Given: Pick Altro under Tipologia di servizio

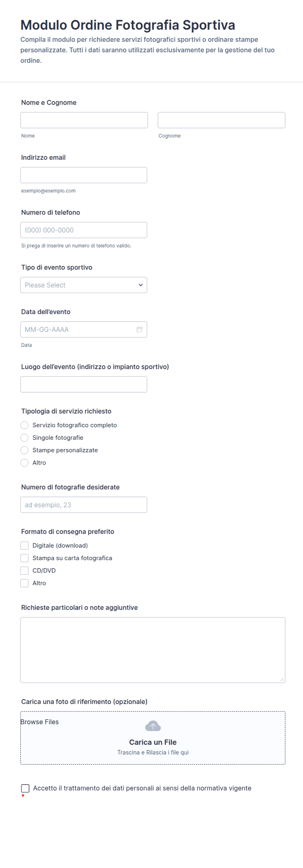Looking at the screenshot, I should pyautogui.click(x=25, y=463).
